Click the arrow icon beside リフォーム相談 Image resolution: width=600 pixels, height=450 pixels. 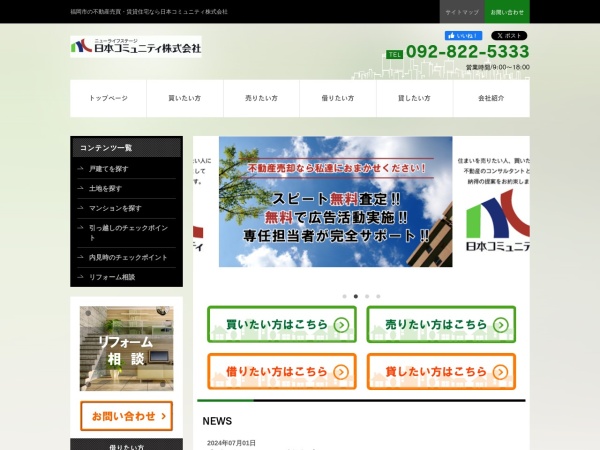[x=80, y=277]
